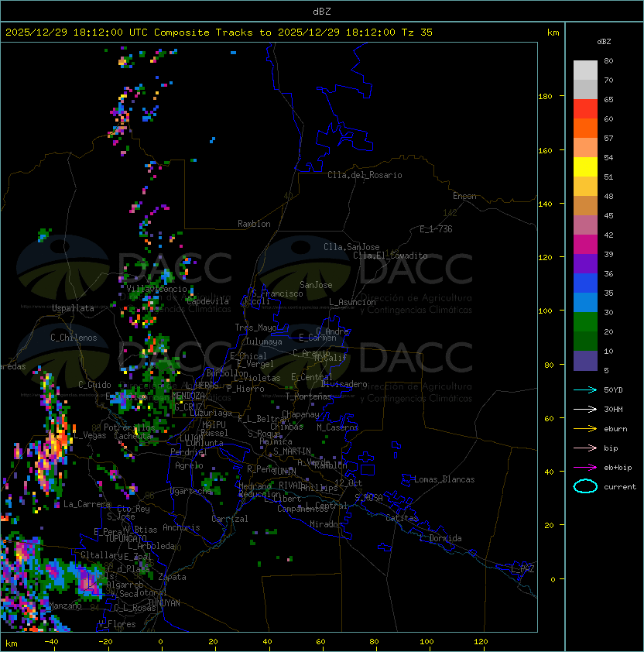The width and height of the screenshot is (644, 652).
Task: Click the 'Manzano' map label
Action: point(65,606)
